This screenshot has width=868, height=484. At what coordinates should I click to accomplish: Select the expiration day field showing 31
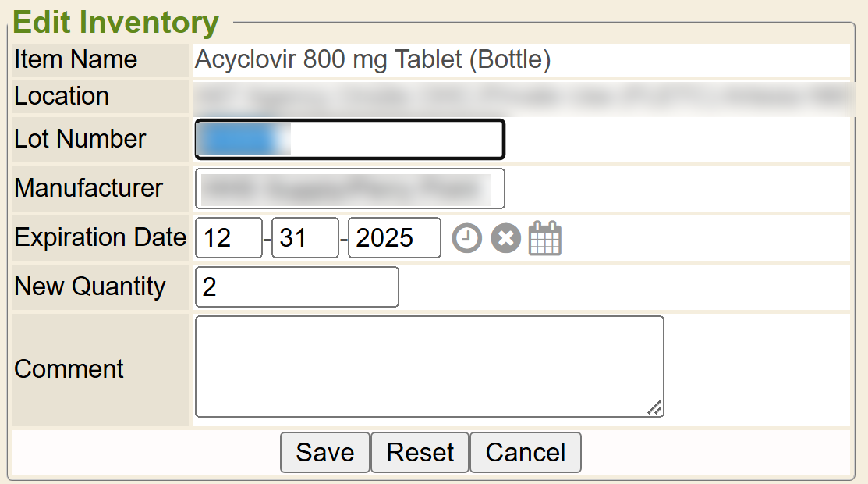coord(304,238)
